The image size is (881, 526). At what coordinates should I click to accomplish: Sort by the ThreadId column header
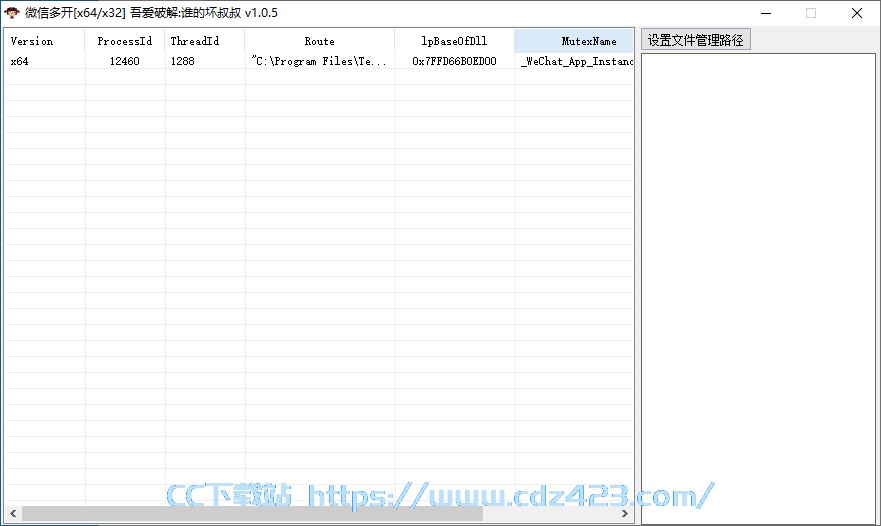(x=205, y=41)
